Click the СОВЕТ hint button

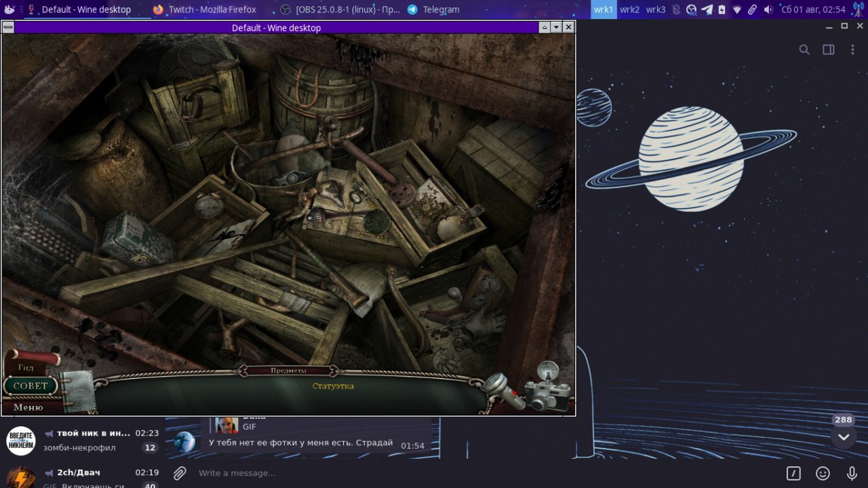pos(31,386)
